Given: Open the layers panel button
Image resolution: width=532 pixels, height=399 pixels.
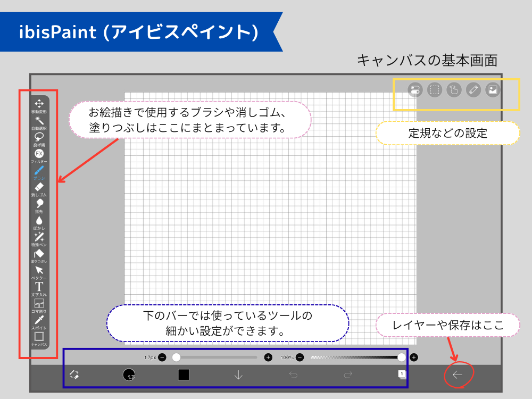Looking at the screenshot, I should [x=402, y=375].
